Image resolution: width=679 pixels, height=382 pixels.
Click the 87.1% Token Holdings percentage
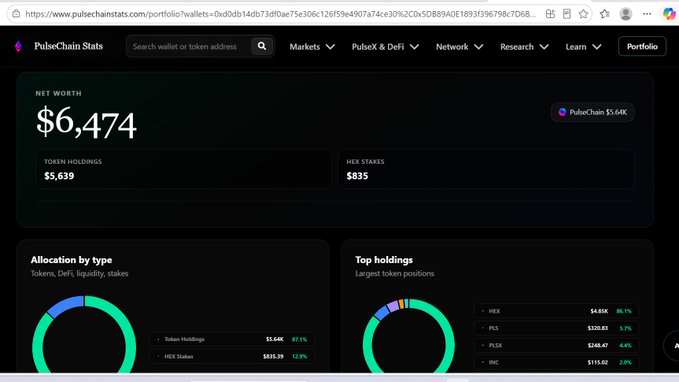click(299, 339)
